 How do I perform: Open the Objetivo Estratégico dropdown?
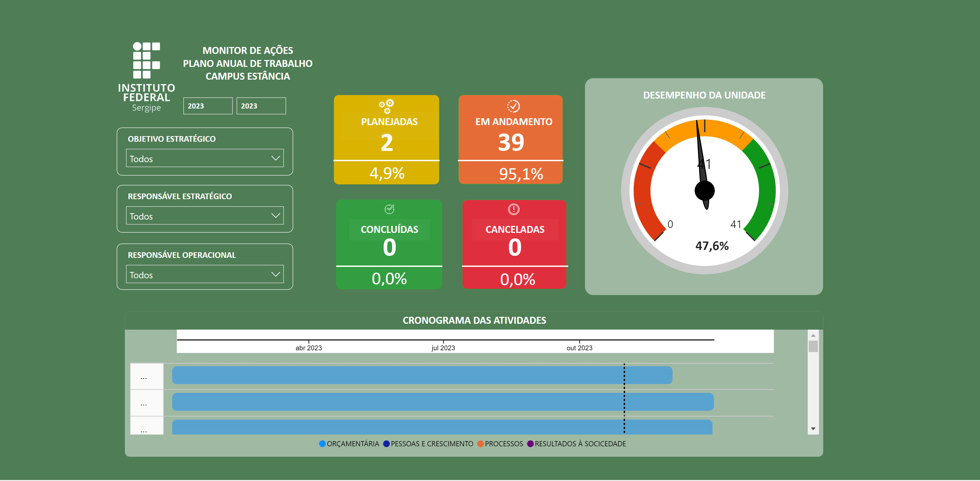tap(205, 158)
